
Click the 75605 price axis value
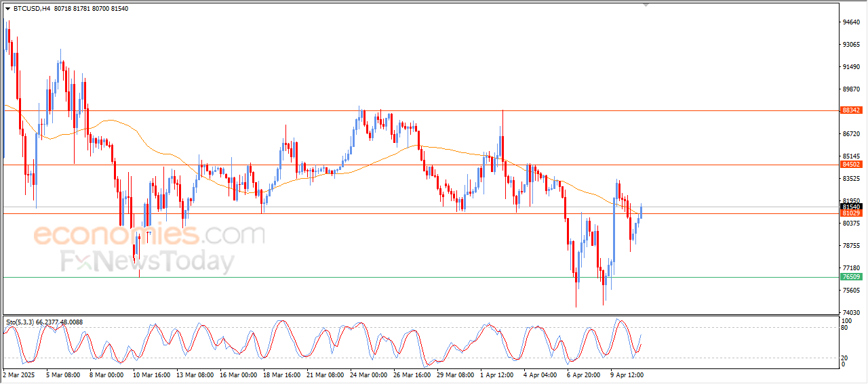[x=851, y=291]
